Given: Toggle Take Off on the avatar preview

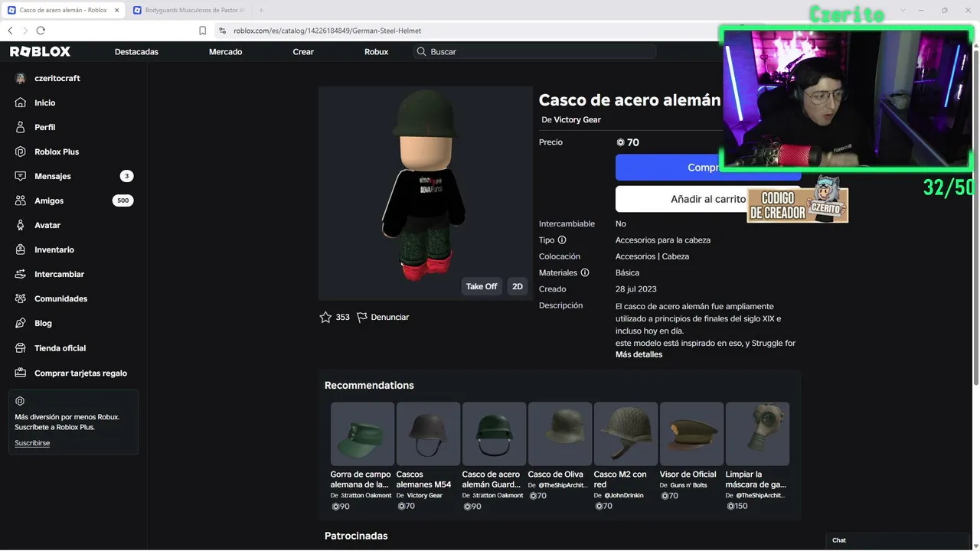Looking at the screenshot, I should point(482,286).
